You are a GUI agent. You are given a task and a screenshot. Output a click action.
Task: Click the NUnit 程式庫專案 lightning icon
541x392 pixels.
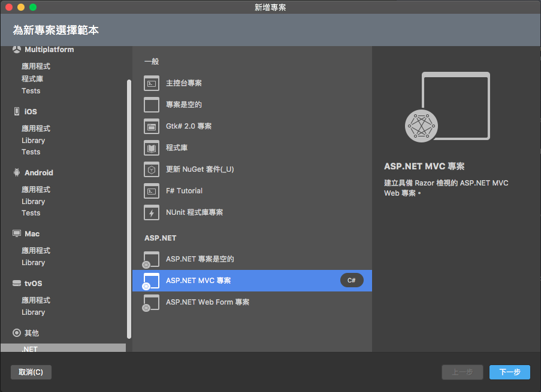152,212
